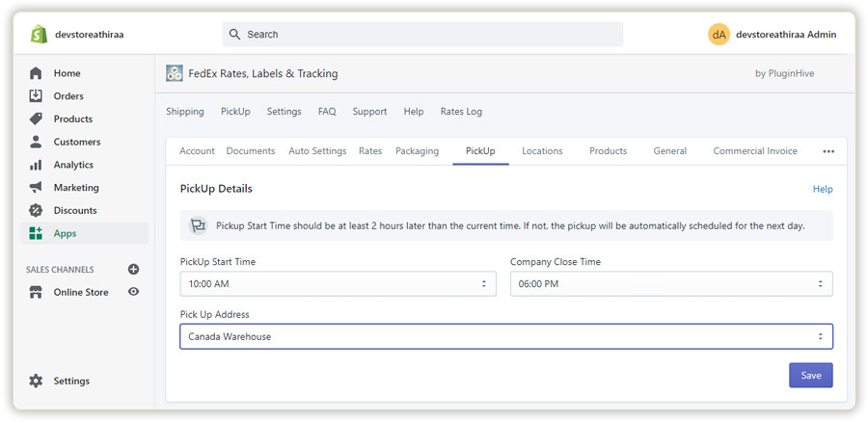Image resolution: width=868 pixels, height=422 pixels.
Task: Click the "by PluginHive" text
Action: (x=784, y=73)
